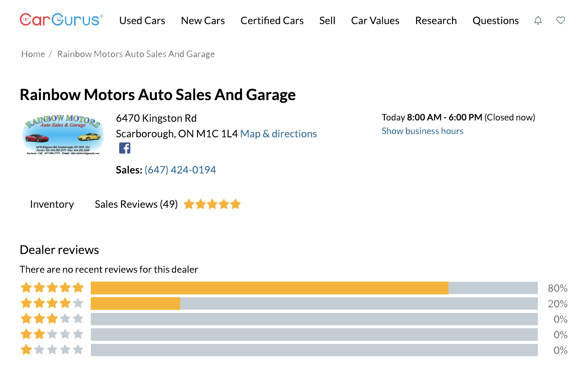Screen dimensions: 588x371
Task: Open Map & directions link
Action: pos(278,134)
